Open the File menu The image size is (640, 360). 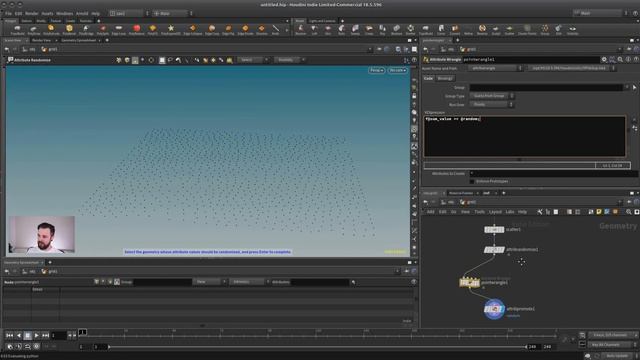(8, 13)
